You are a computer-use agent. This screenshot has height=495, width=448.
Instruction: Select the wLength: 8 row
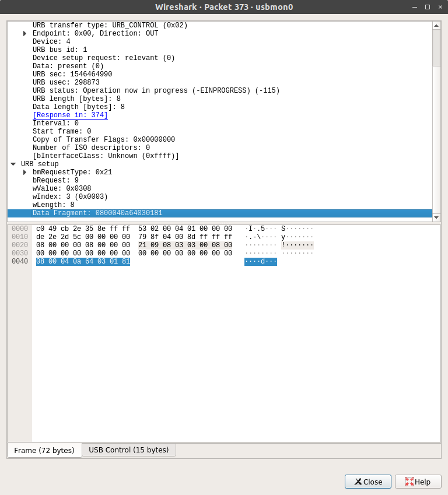click(219, 205)
